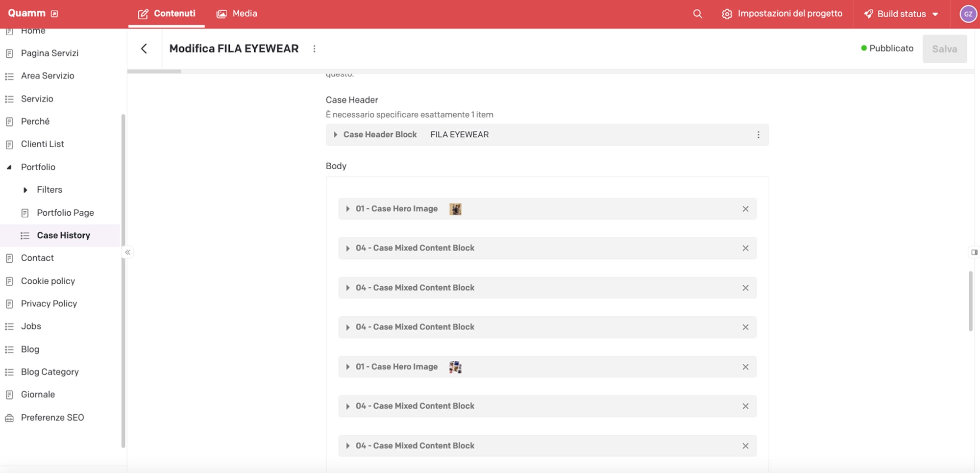The width and height of the screenshot is (980, 473).
Task: Collapse the Portfolio tree section
Action: 9,167
